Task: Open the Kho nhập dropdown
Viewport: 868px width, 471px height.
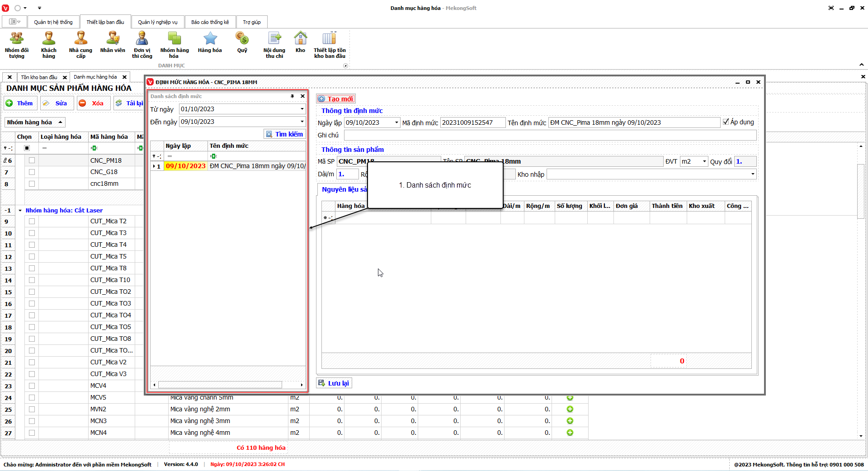Action: (x=753, y=174)
